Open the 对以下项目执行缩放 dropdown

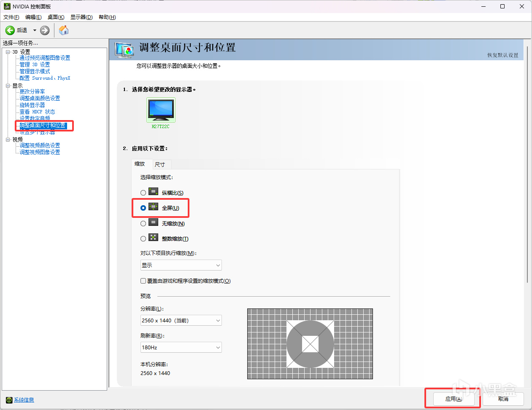tap(181, 265)
